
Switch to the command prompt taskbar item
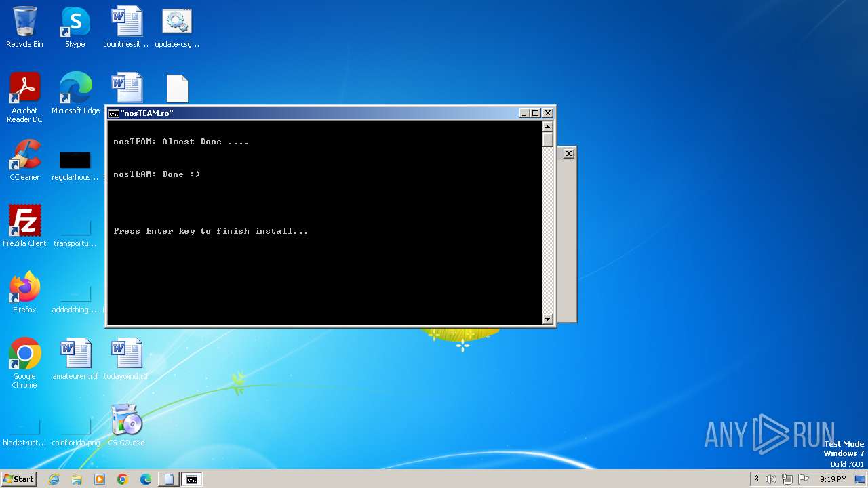[x=192, y=479]
